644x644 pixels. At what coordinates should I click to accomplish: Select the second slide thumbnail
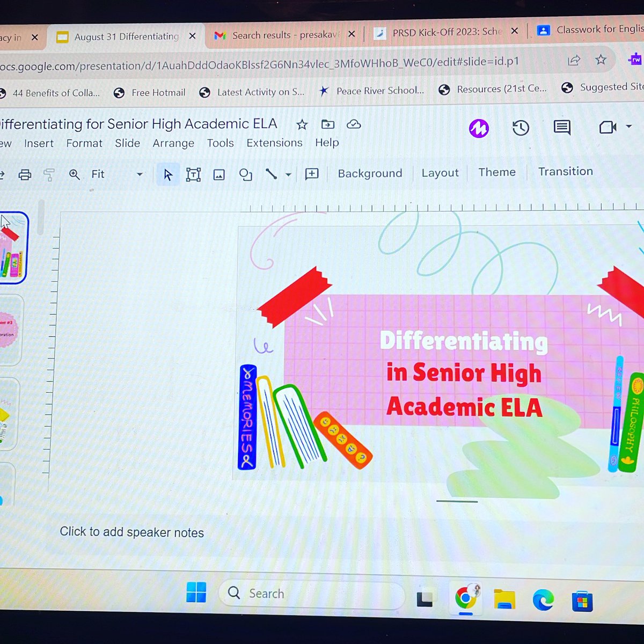pos(11,330)
